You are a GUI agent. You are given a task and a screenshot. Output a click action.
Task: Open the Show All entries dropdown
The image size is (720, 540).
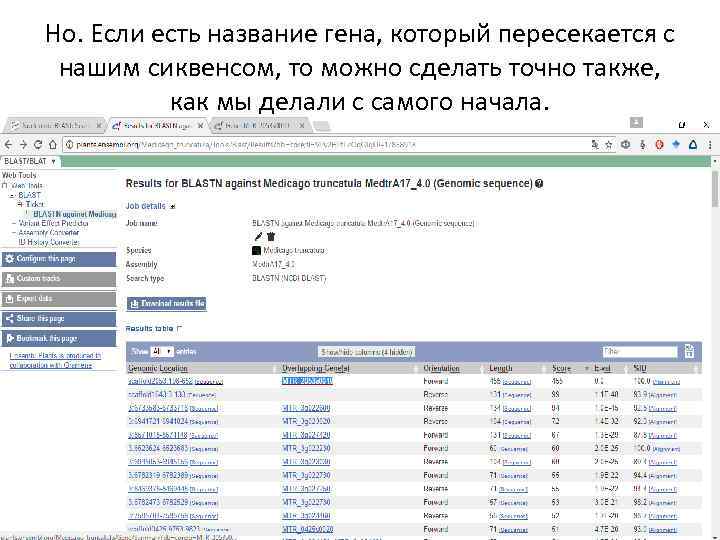click(x=162, y=351)
